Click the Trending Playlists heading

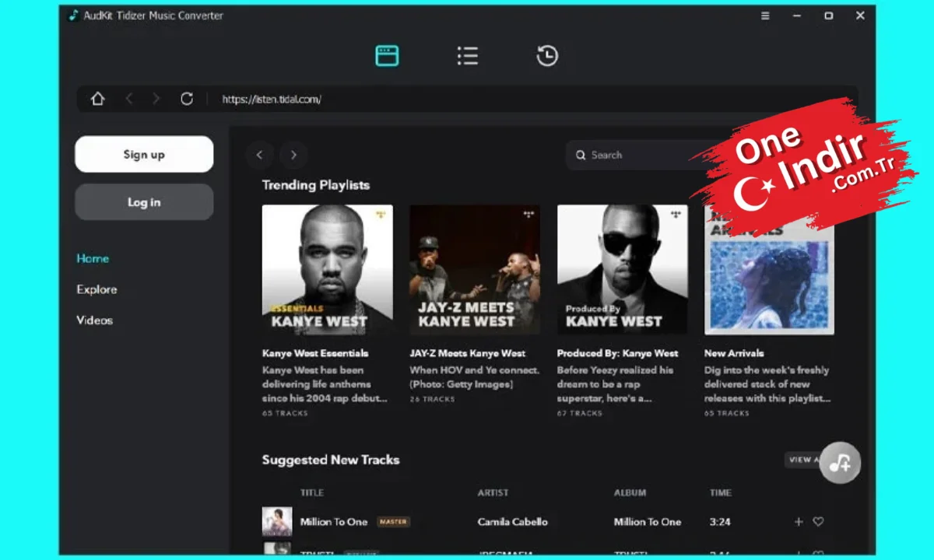tap(315, 185)
